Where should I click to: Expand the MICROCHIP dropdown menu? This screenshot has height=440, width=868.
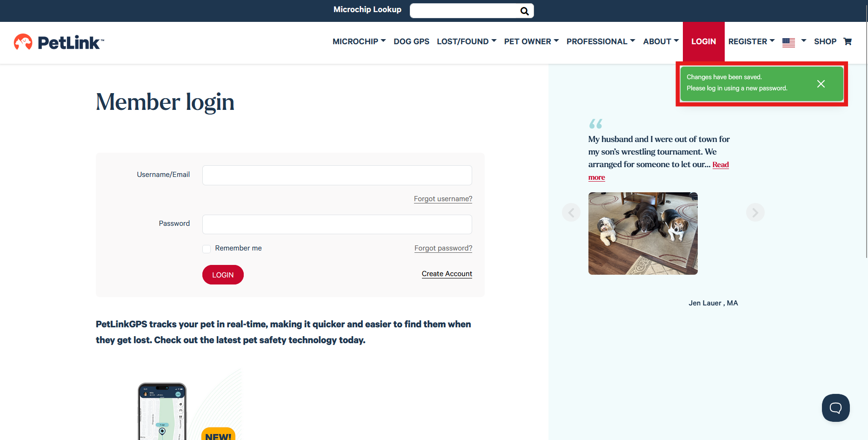click(x=359, y=41)
